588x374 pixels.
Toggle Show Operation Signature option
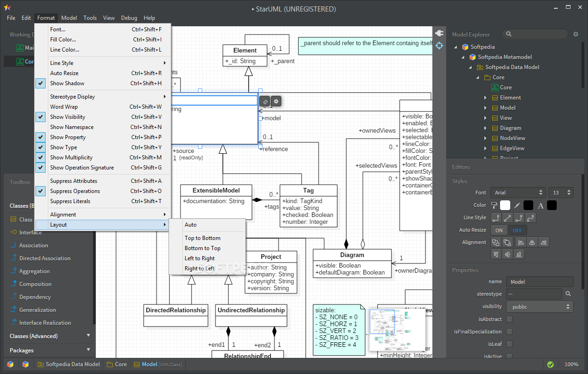coord(103,168)
